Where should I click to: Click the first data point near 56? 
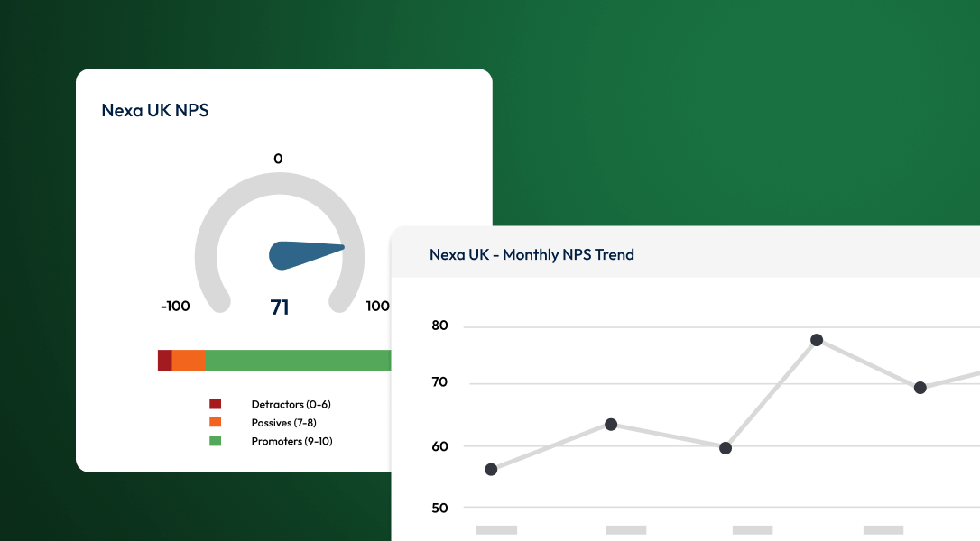492,470
